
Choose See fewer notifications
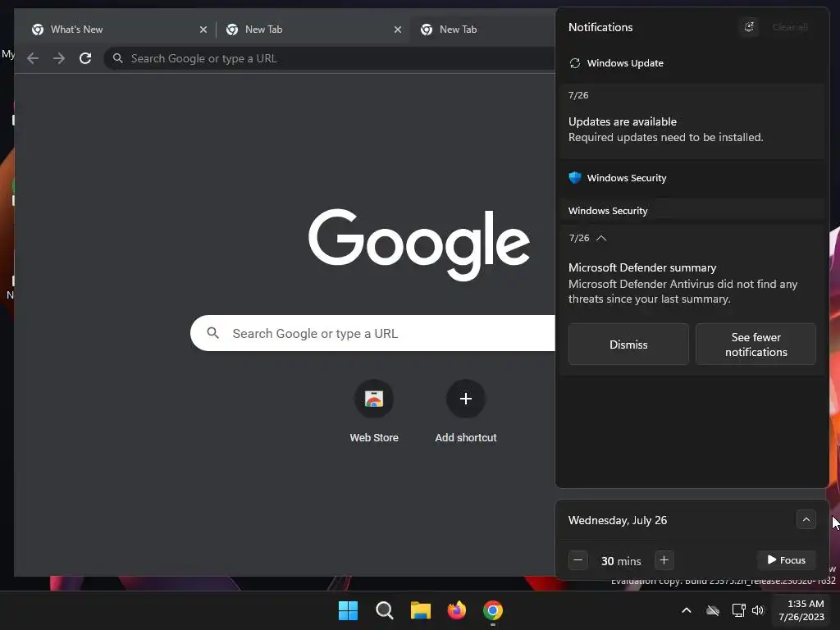point(756,345)
